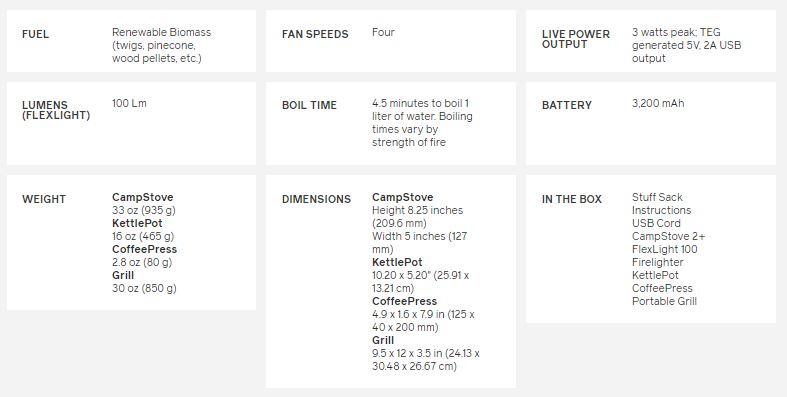Screen dimensions: 787x397
Task: Click the IN THE BOX heading
Action: pos(572,199)
